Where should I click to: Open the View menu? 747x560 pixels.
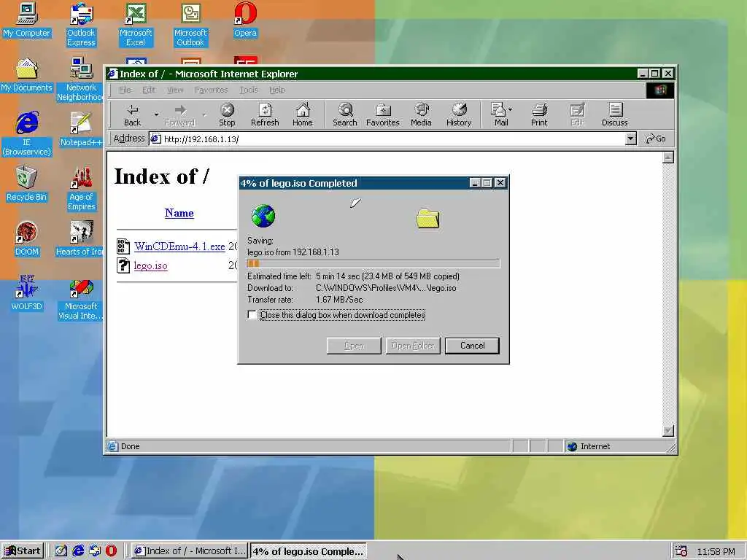click(x=175, y=90)
